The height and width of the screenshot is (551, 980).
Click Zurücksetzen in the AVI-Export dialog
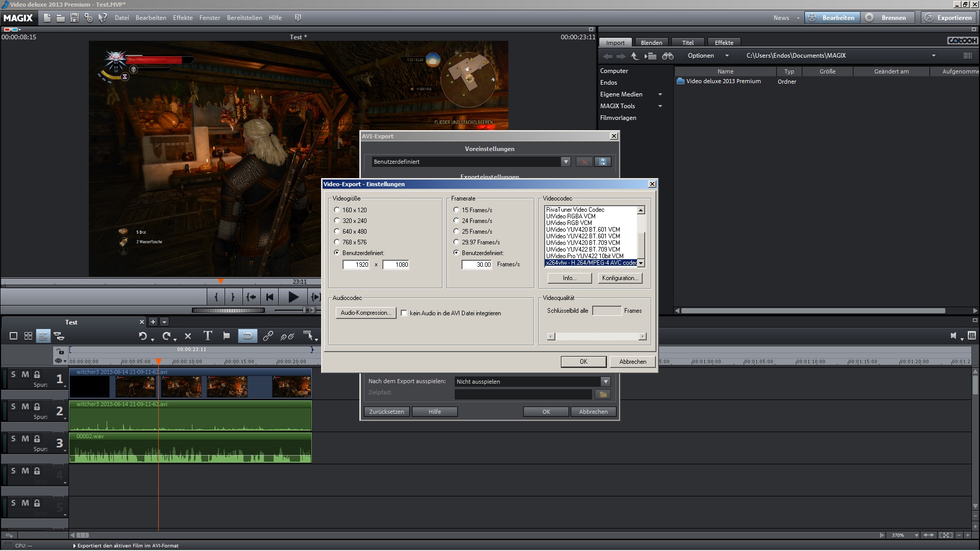[x=386, y=412]
